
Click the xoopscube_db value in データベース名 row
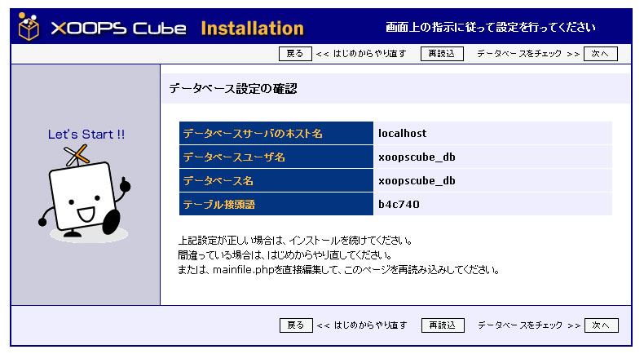pos(417,180)
